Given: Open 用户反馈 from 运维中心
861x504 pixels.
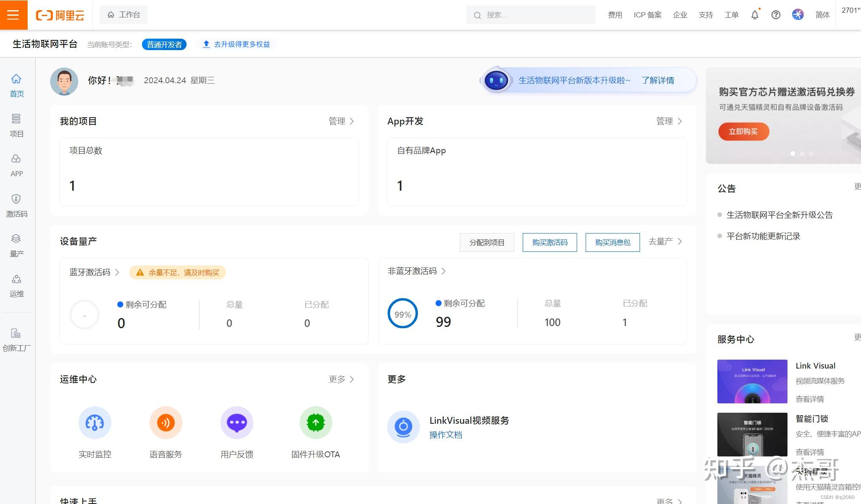Looking at the screenshot, I should pyautogui.click(x=236, y=422).
